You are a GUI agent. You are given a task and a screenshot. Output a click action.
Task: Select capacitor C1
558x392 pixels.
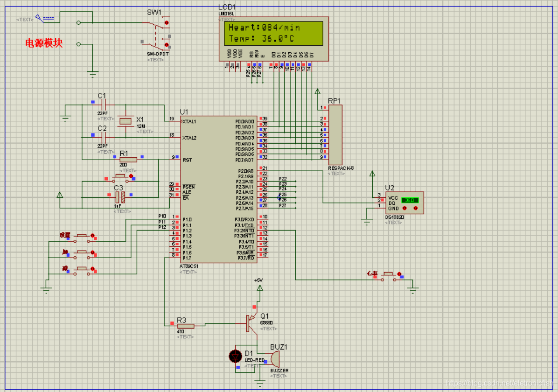(103, 105)
